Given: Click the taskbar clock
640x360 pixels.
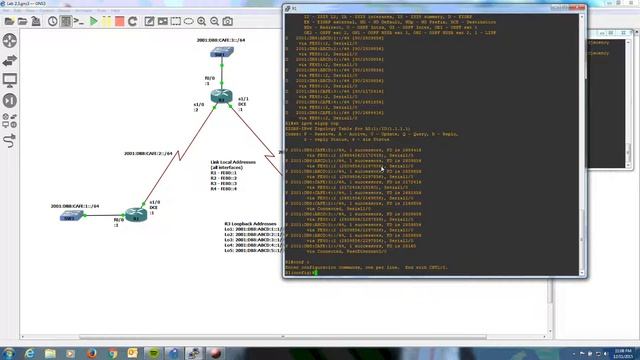Looking at the screenshot, I should (x=623, y=353).
